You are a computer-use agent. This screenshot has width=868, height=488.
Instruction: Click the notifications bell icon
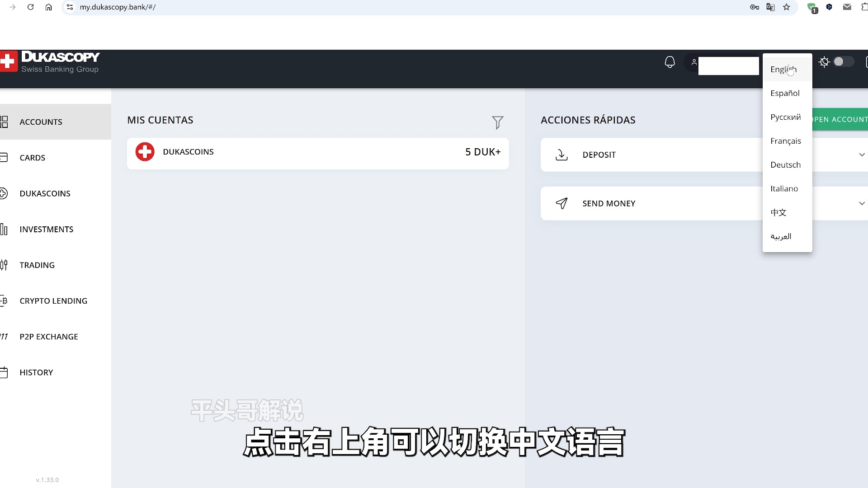point(670,62)
